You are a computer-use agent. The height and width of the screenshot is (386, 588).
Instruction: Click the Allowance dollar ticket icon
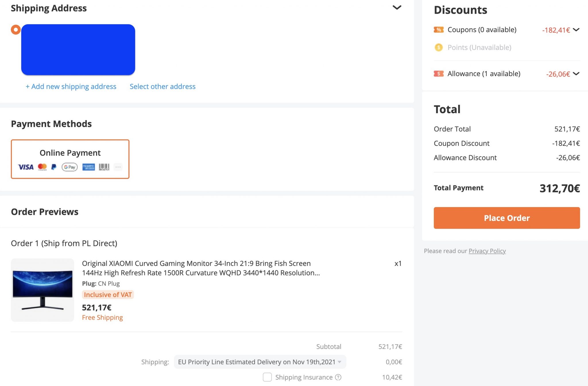point(439,74)
